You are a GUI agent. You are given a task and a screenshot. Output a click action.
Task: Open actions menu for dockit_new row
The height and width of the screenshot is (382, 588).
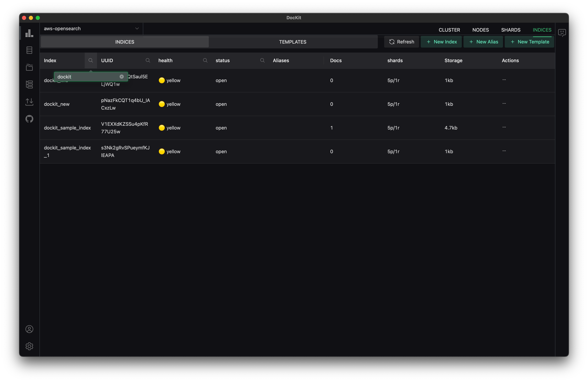point(504,103)
